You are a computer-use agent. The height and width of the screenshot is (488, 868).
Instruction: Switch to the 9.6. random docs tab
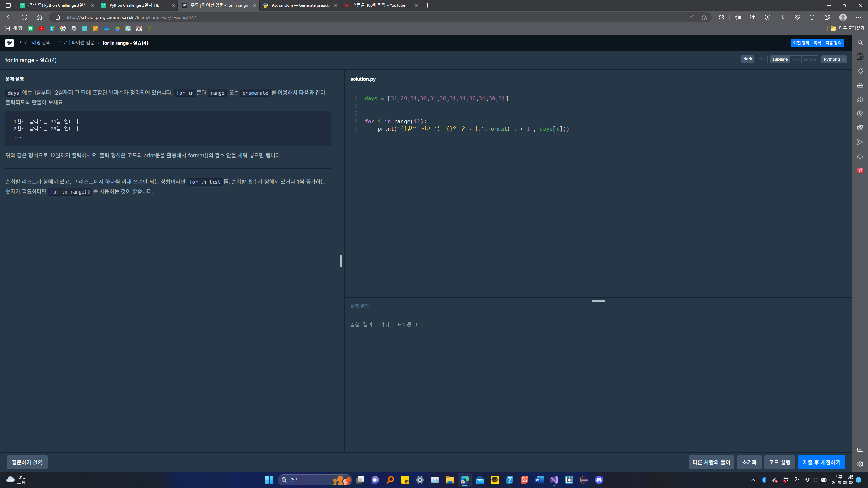coord(300,5)
